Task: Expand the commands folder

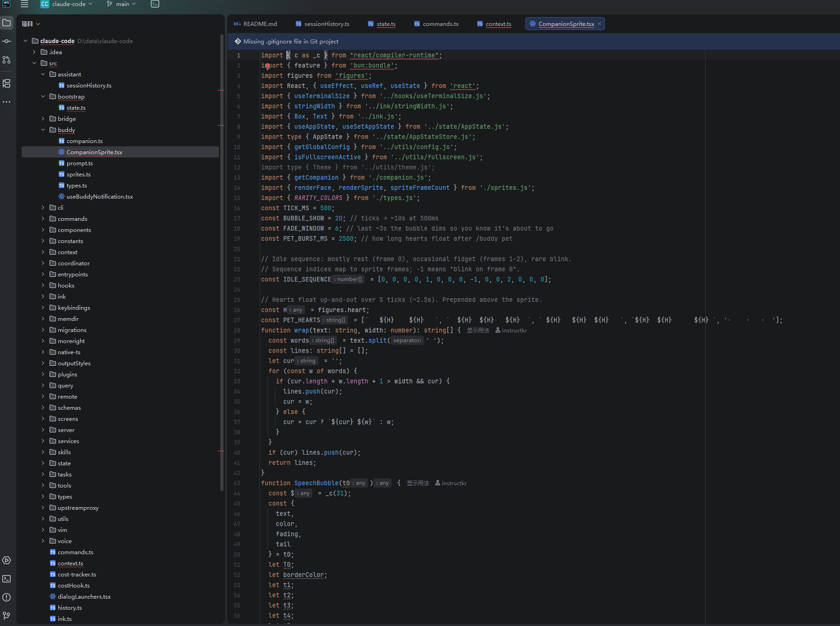Action: click(x=43, y=219)
